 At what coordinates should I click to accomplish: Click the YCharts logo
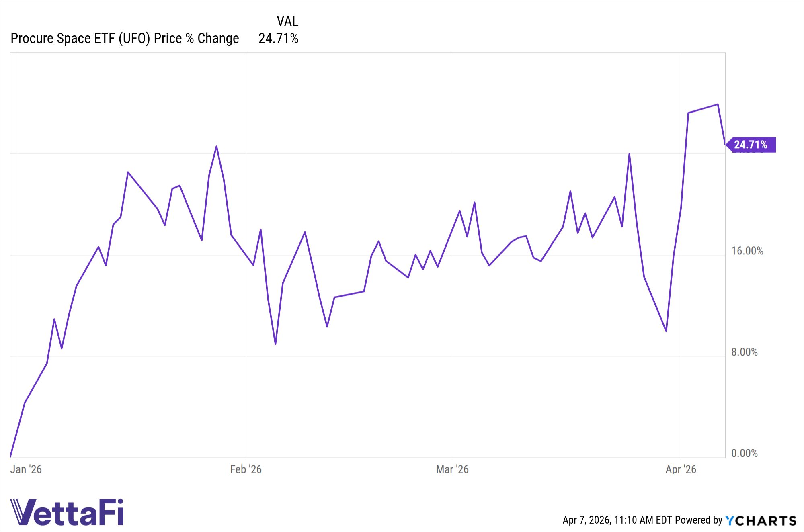[761, 521]
